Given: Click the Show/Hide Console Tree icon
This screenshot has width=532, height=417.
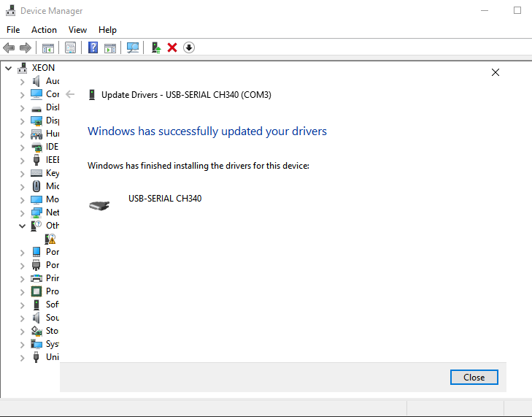Looking at the screenshot, I should [x=48, y=47].
